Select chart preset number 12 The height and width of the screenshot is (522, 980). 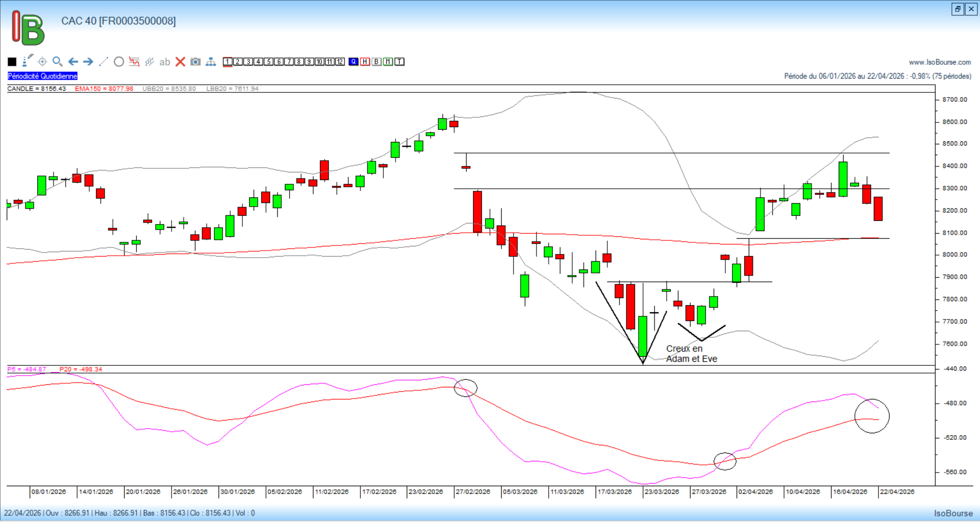click(340, 62)
